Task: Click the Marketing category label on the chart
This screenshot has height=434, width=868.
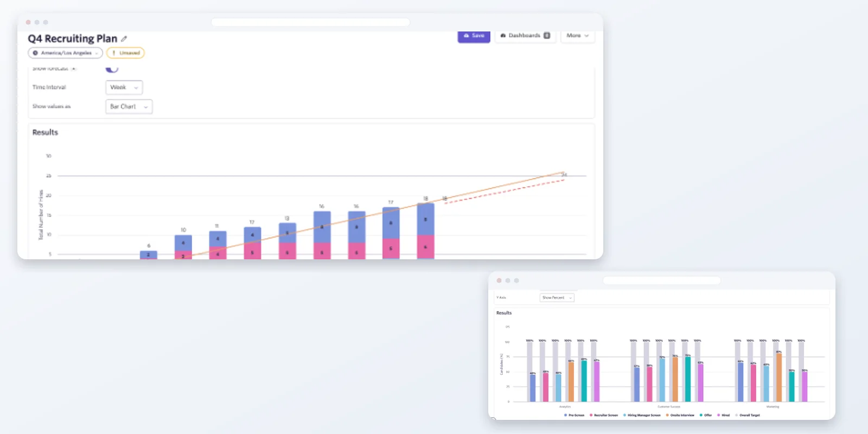Action: click(x=773, y=406)
